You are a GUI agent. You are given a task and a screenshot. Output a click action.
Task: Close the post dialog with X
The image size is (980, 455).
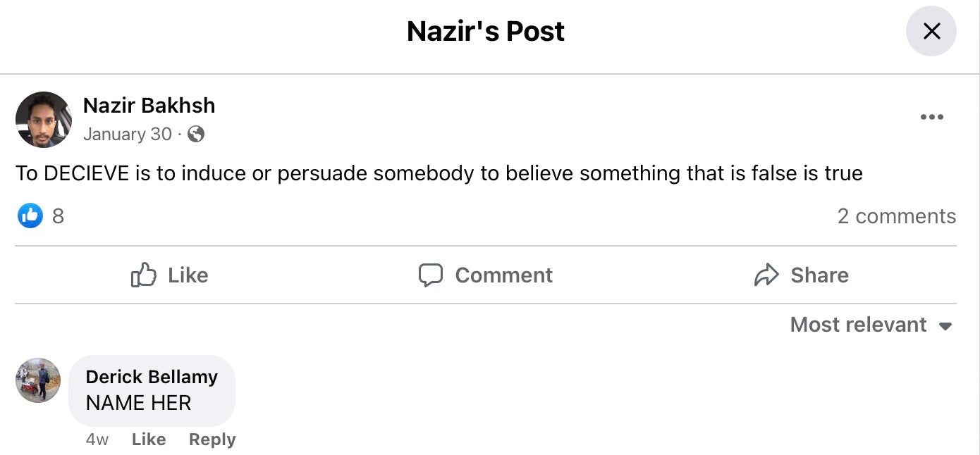(x=931, y=31)
